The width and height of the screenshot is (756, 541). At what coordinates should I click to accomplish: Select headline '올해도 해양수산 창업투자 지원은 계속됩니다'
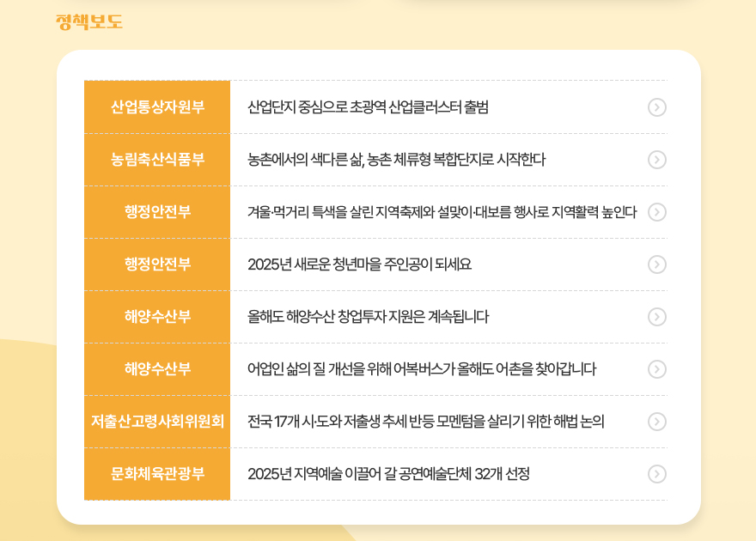[368, 317]
